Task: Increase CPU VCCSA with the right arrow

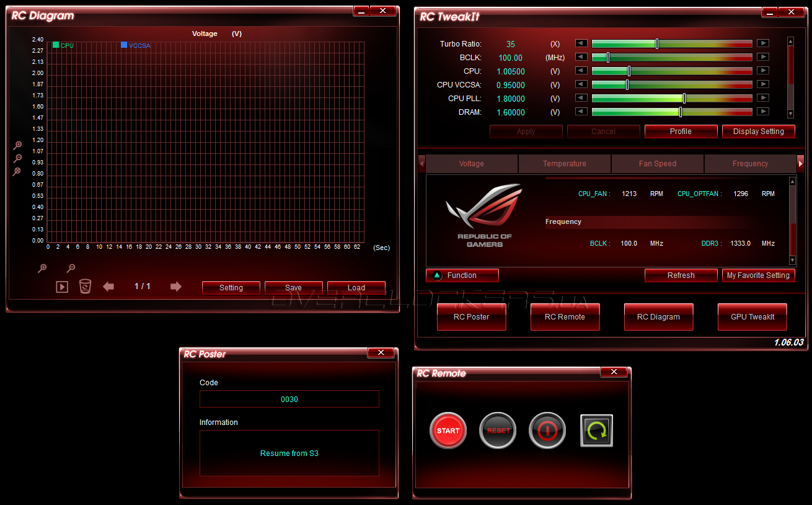Action: (763, 84)
